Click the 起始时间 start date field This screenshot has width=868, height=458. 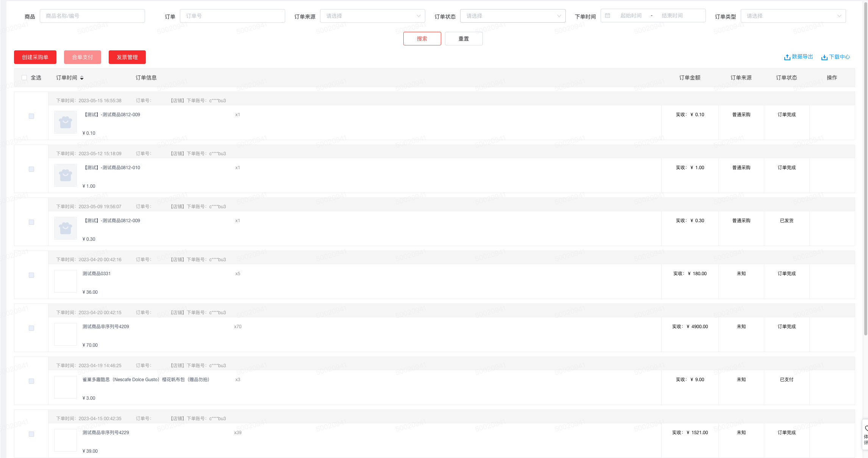631,16
